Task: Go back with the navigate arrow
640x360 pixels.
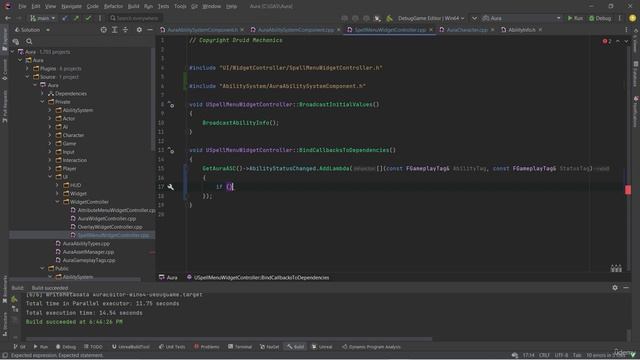Action: pos(7,18)
